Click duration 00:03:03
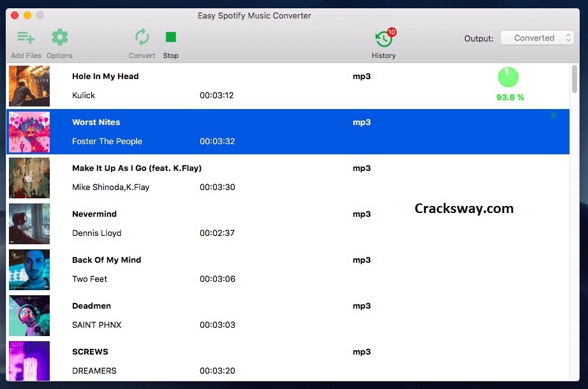 click(217, 325)
